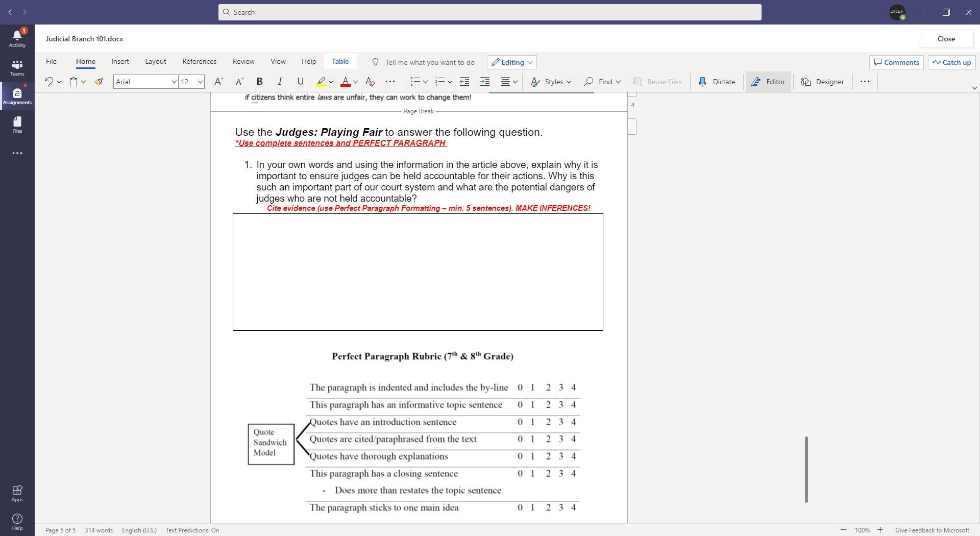Apply the red font color swatch

[346, 82]
